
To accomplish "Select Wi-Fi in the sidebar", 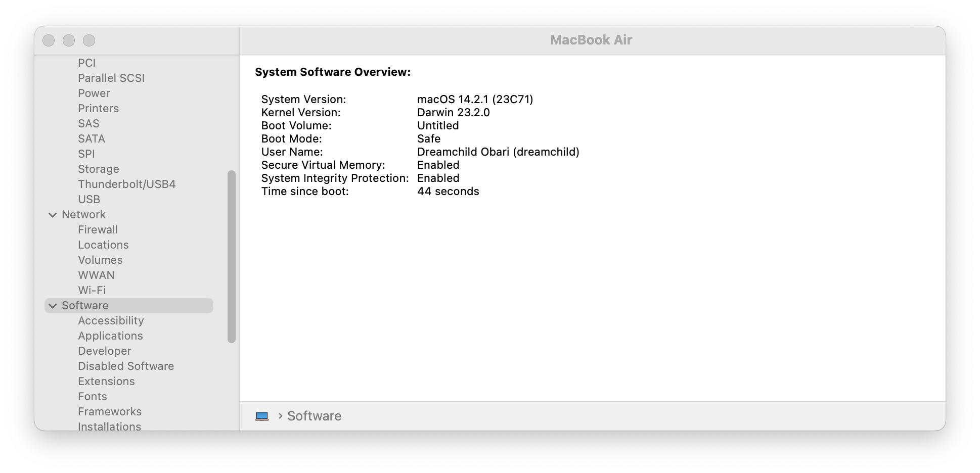I will pyautogui.click(x=92, y=290).
